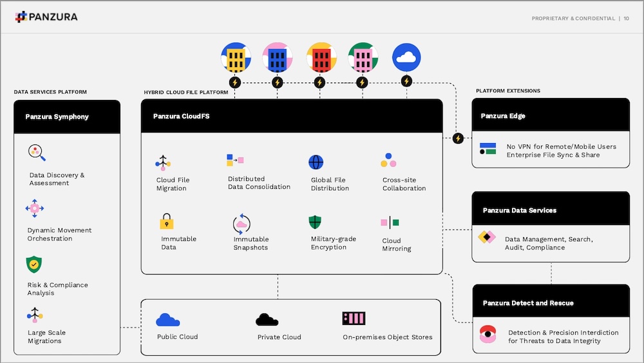
Task: Click the Panzura Edge header
Action: [551, 115]
